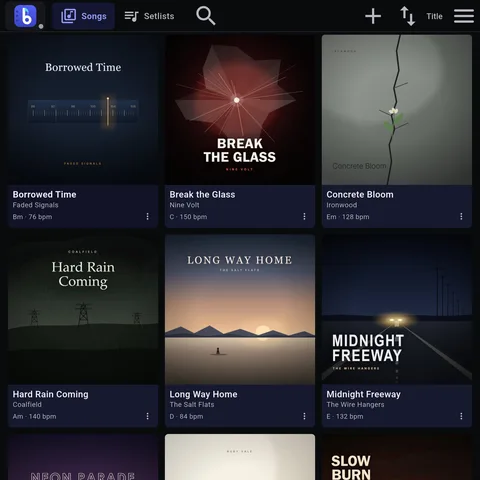Open the Songs tab
The height and width of the screenshot is (480, 480).
click(83, 16)
